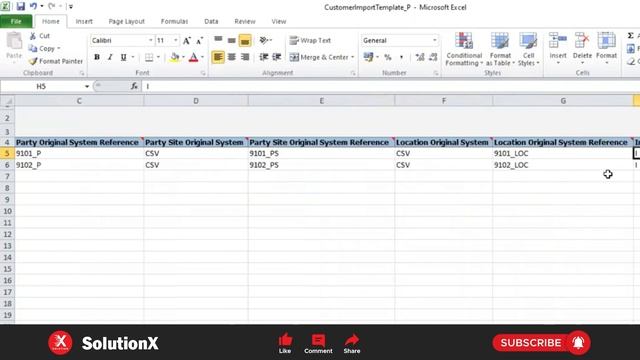Screen dimensions: 640x360
Task: Toggle Italic formatting
Action: [x=110, y=57]
